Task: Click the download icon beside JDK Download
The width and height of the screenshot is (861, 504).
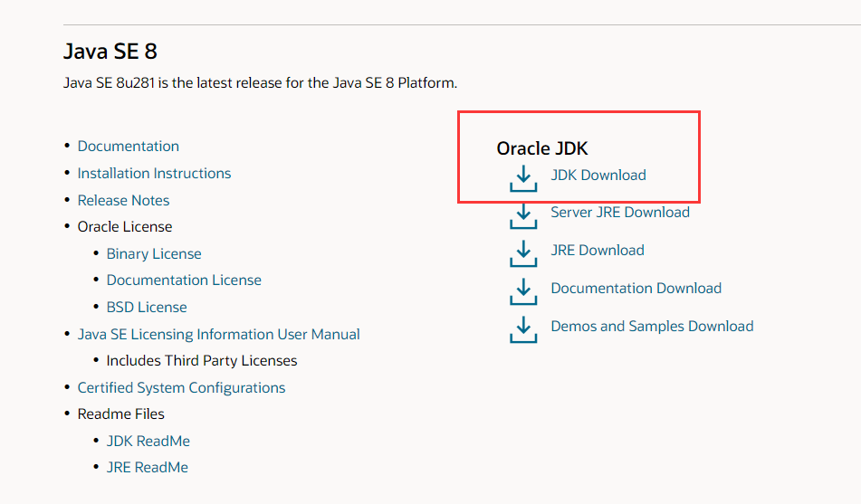Action: click(523, 178)
